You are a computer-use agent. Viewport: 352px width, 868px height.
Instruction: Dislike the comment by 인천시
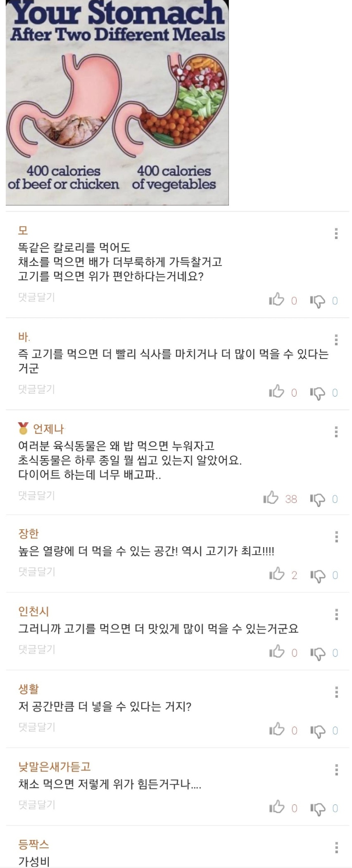click(317, 653)
